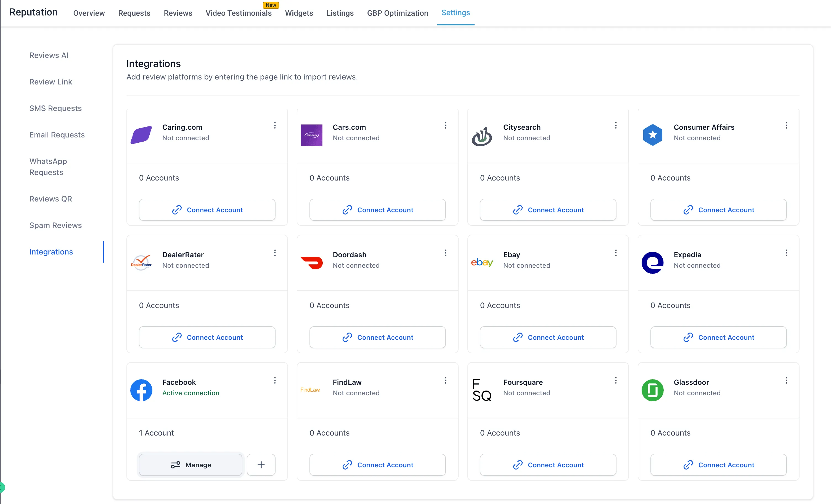Click the 1 Account label under Facebook
The image size is (831, 504).
(x=156, y=433)
